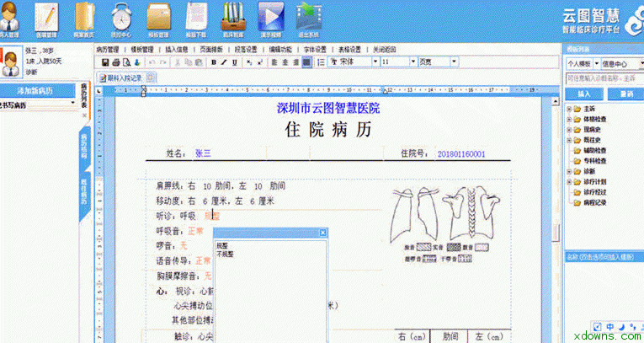Set center text alignment
The width and height of the screenshot is (644, 343).
tap(285, 62)
